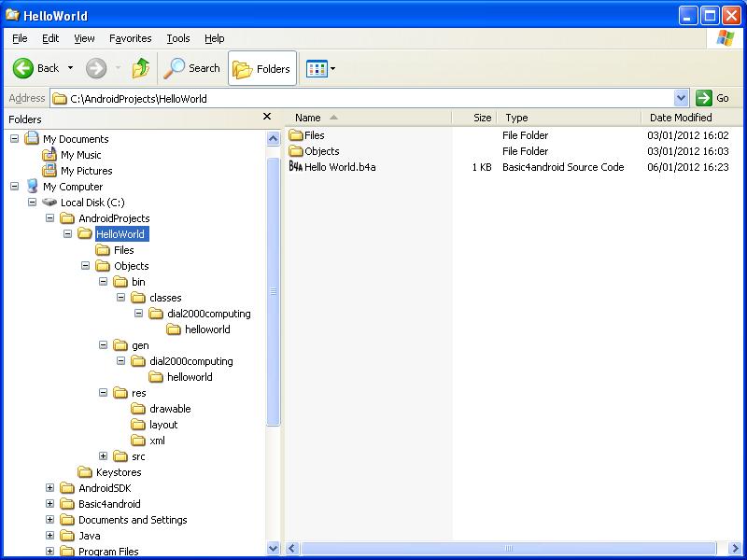Screen dimensions: 747x560
Task: Open the Favorites menu
Action: [131, 38]
